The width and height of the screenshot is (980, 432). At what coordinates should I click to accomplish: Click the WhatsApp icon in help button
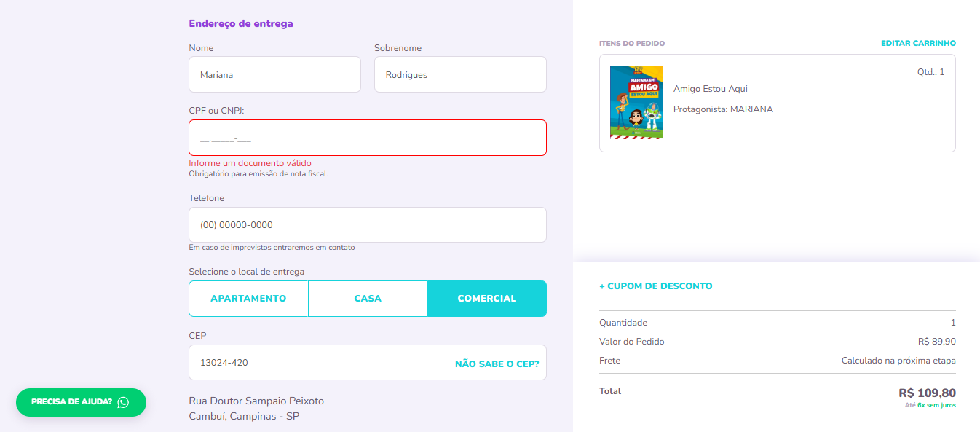click(x=123, y=402)
